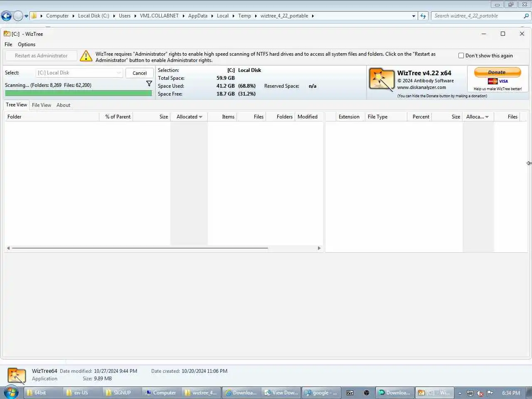Click the yellow warning triangle icon
This screenshot has width=532, height=399.
[86, 56]
